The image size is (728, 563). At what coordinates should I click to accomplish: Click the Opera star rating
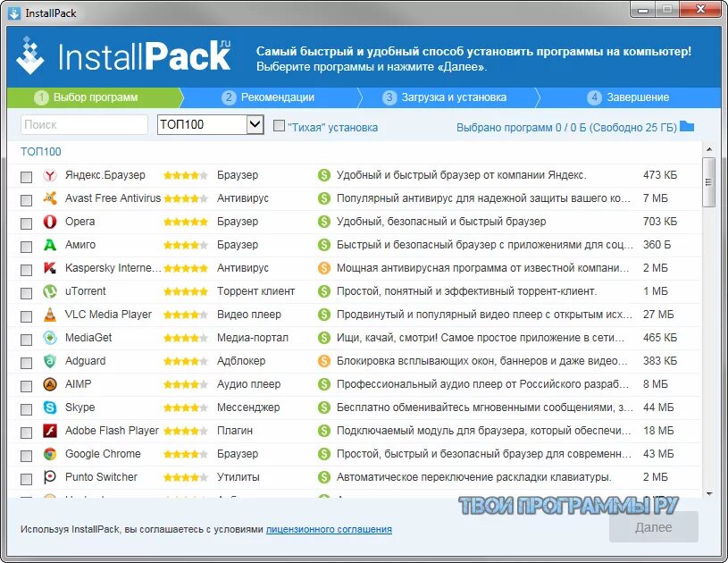(x=186, y=222)
